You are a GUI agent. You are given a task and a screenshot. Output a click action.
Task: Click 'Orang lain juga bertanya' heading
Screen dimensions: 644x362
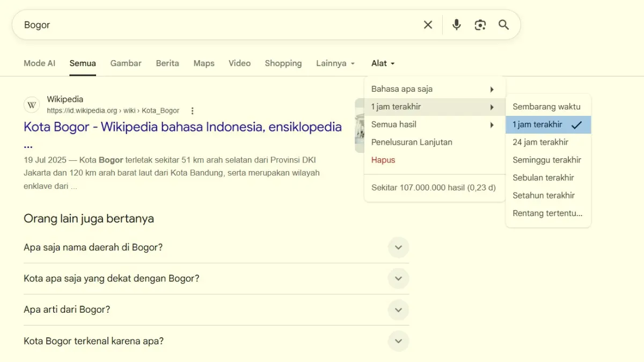point(89,219)
